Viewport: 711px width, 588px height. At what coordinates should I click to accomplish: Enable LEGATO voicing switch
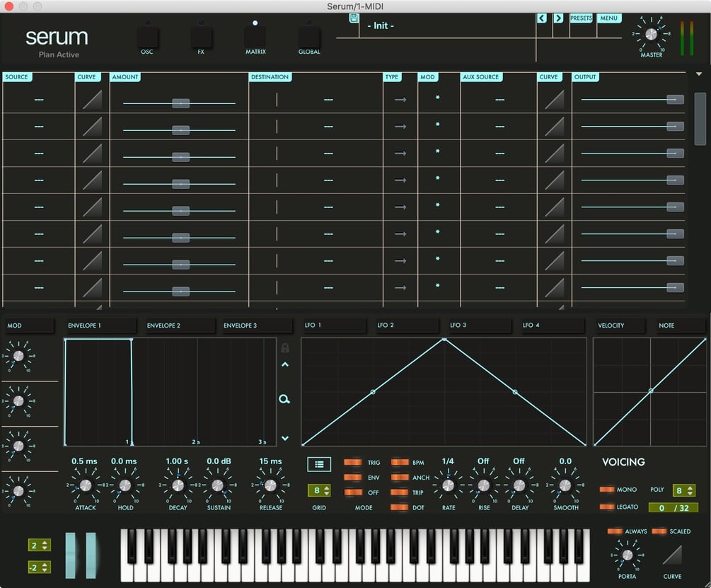(607, 507)
